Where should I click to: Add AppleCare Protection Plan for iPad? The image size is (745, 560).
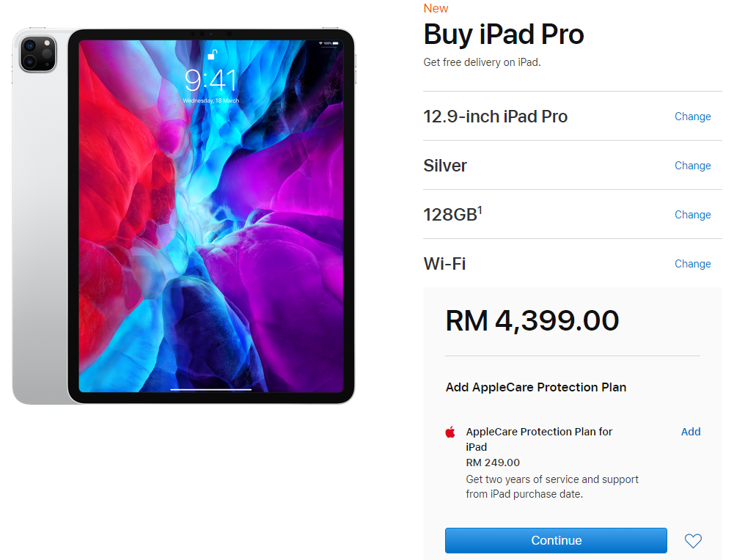tap(690, 431)
